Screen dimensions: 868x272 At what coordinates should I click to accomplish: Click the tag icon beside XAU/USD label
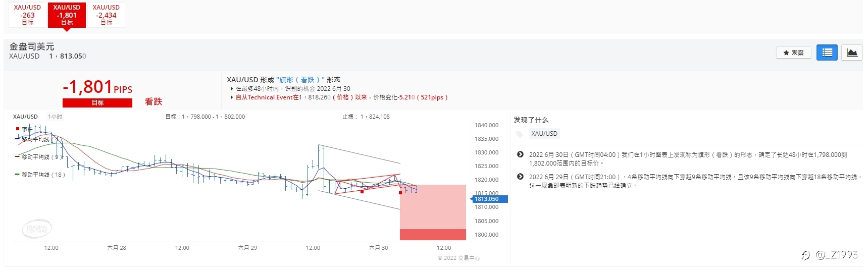[520, 134]
